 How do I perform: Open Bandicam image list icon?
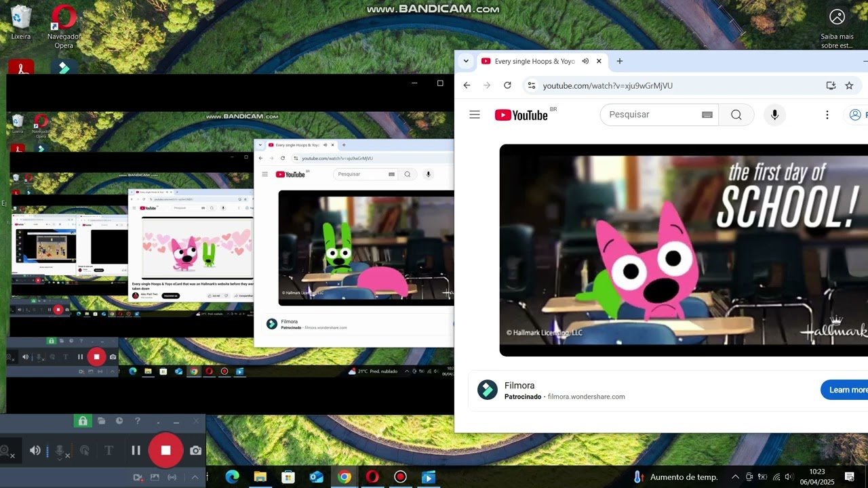[155, 477]
